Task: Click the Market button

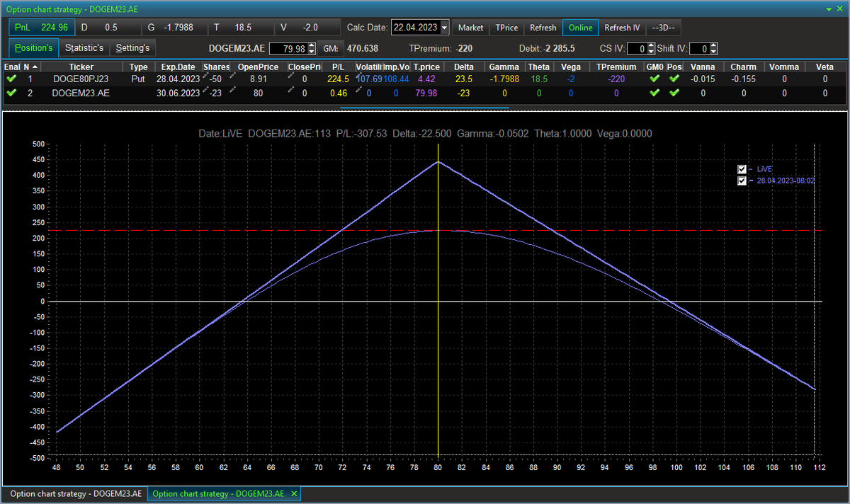Action: click(x=470, y=28)
